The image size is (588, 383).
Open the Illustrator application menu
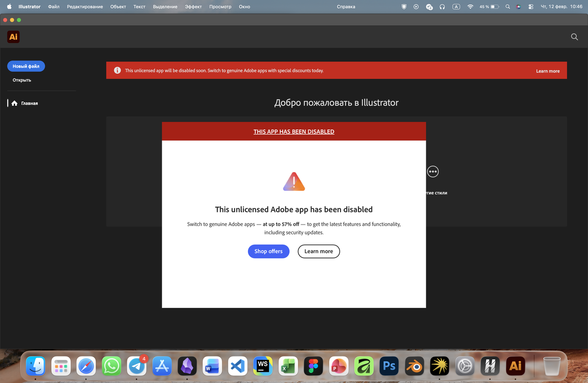pos(29,7)
